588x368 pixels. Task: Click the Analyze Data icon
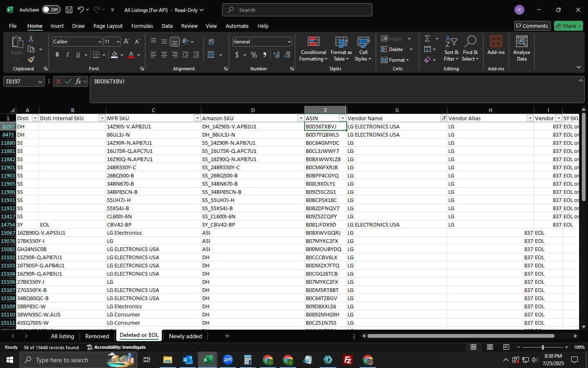[x=521, y=48]
